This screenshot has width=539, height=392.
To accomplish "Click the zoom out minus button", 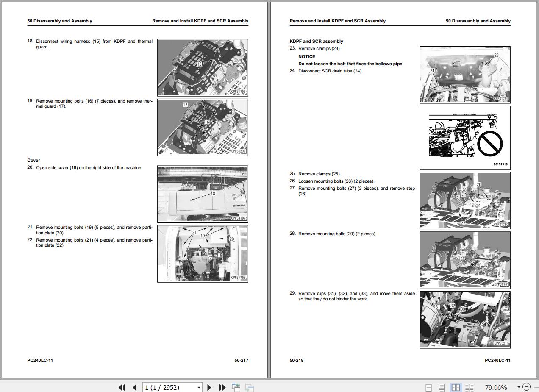I will pyautogui.click(x=526, y=387).
